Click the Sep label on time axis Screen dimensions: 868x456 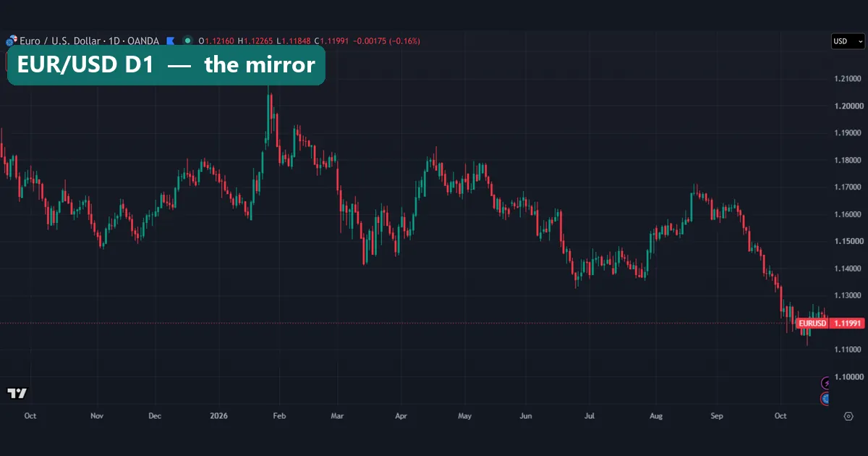(717, 416)
